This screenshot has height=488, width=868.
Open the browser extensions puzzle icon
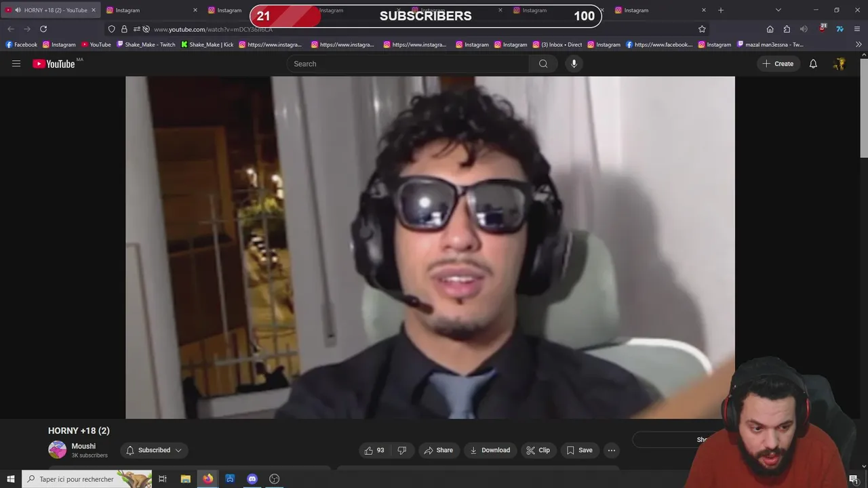787,29
